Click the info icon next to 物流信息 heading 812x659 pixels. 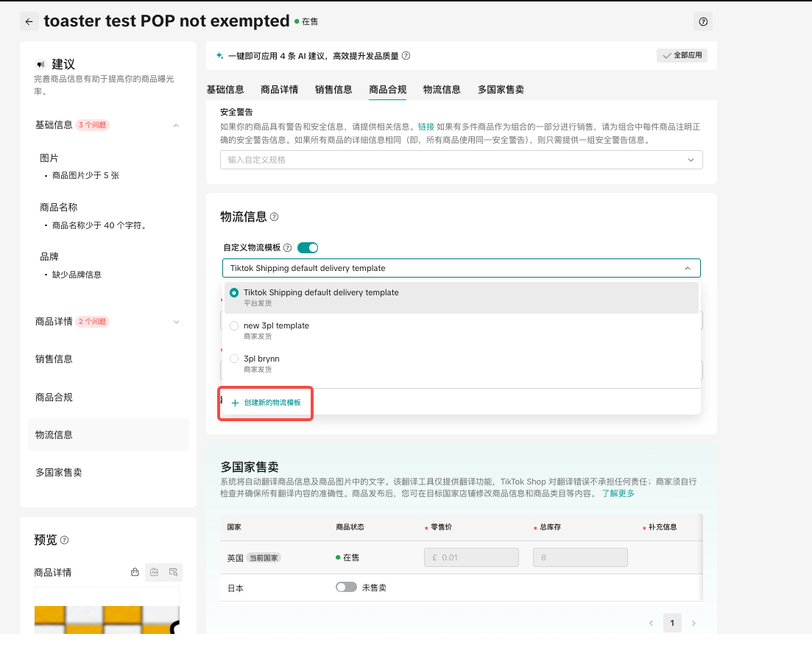275,217
